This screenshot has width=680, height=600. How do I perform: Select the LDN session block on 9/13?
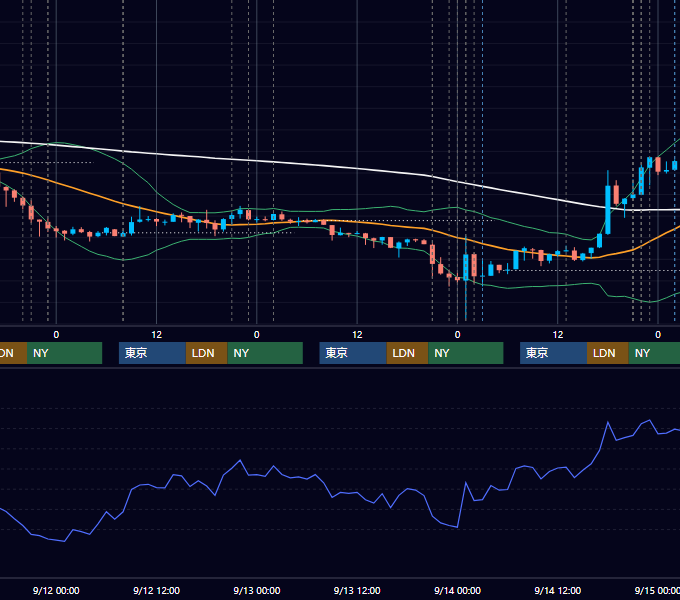click(x=407, y=353)
